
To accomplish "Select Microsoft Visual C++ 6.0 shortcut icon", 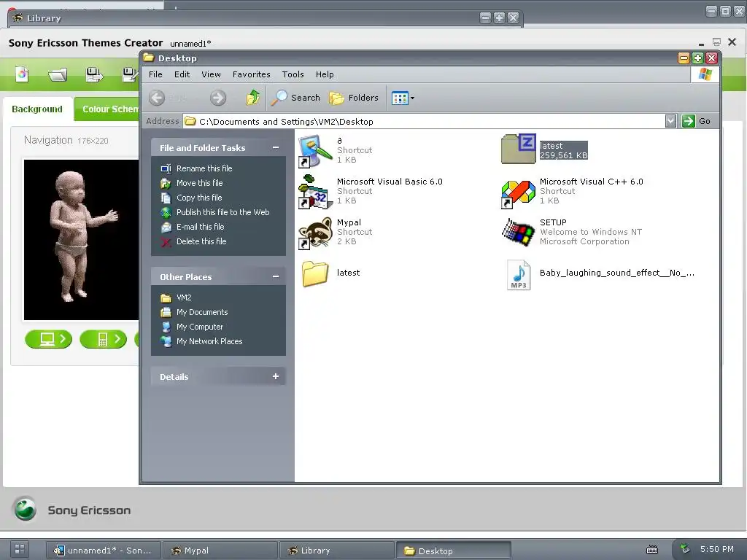I will point(519,194).
